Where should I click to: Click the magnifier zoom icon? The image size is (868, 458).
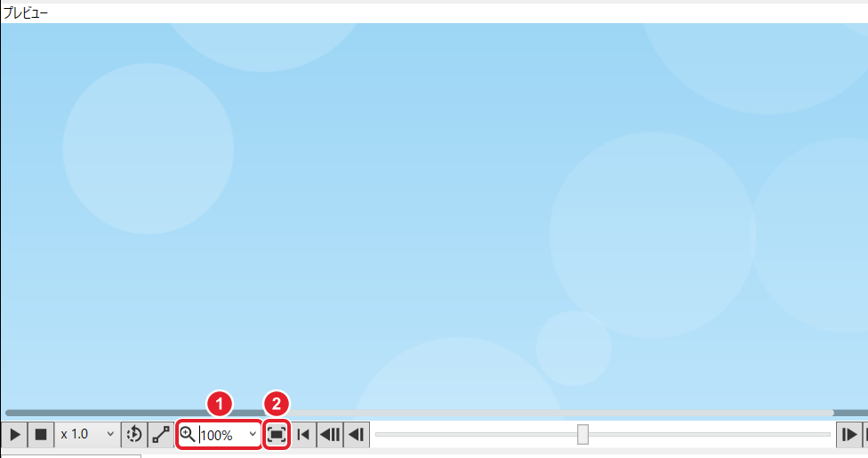point(188,435)
